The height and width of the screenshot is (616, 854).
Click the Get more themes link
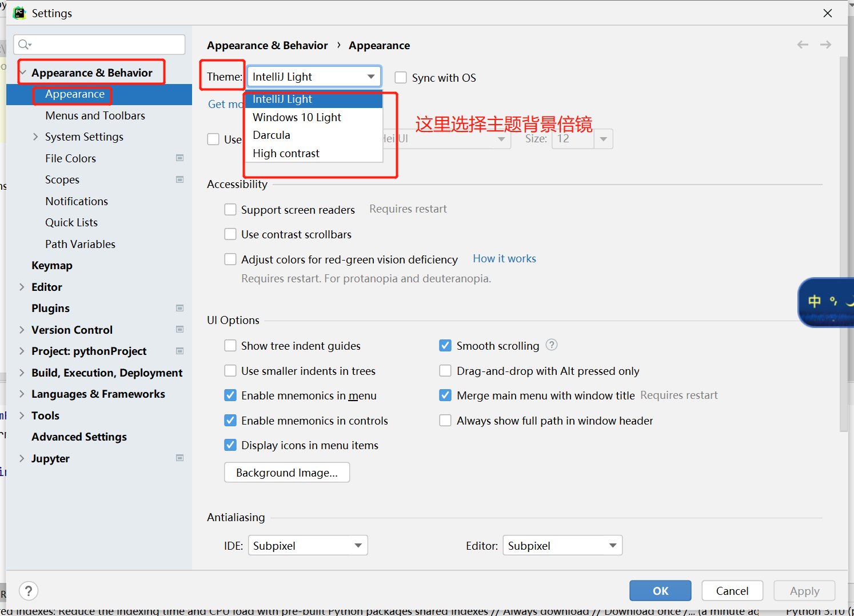[226, 104]
